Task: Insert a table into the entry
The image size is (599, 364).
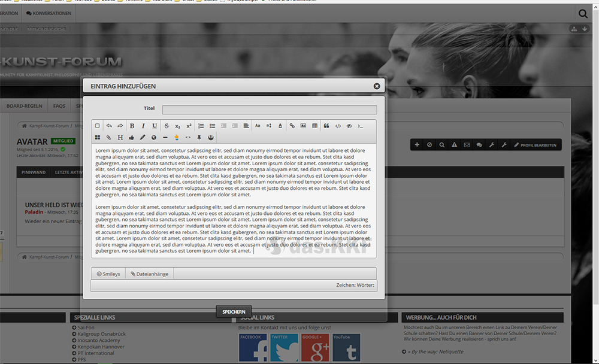Action: (314, 126)
